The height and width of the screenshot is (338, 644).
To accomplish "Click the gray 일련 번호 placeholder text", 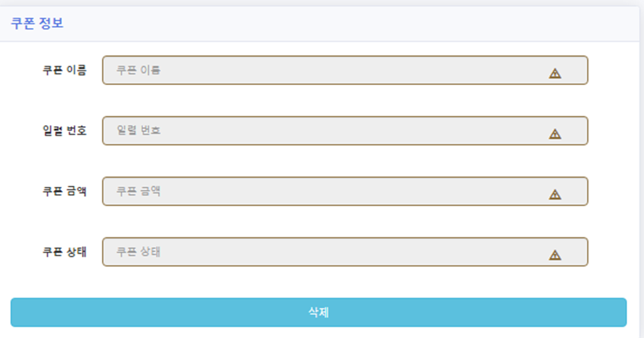I will [139, 131].
